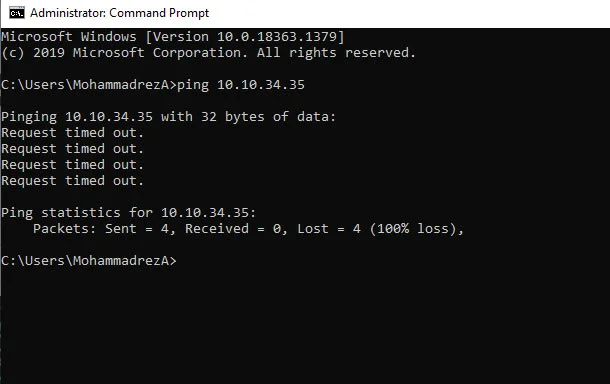Click the typed 'ping 10.10.34.35' command
This screenshot has width=610, height=384.
click(x=241, y=85)
